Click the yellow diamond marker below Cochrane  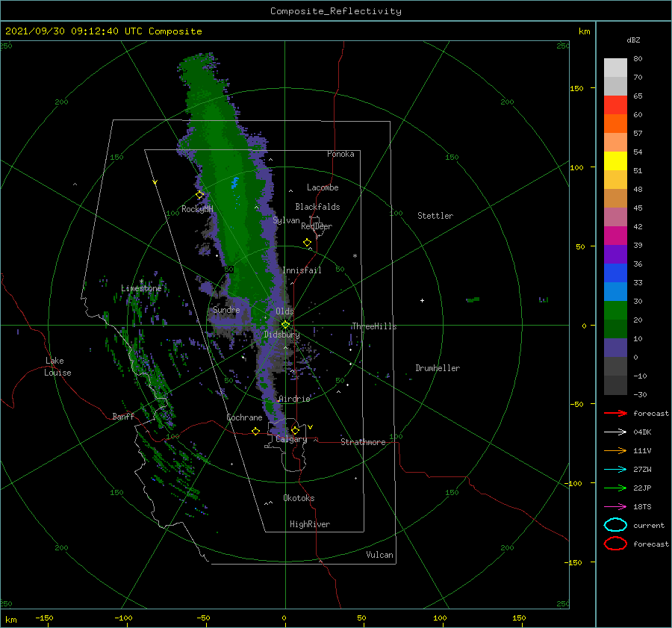(x=256, y=432)
